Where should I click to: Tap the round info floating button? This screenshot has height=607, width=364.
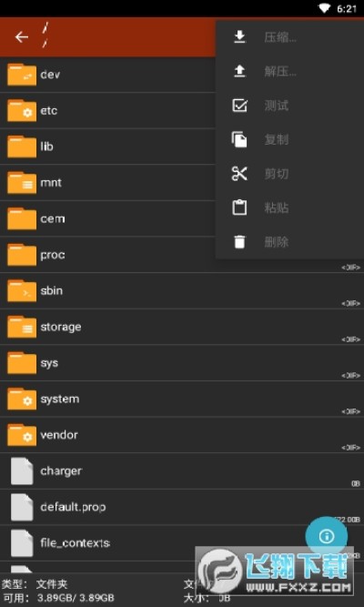click(x=327, y=536)
